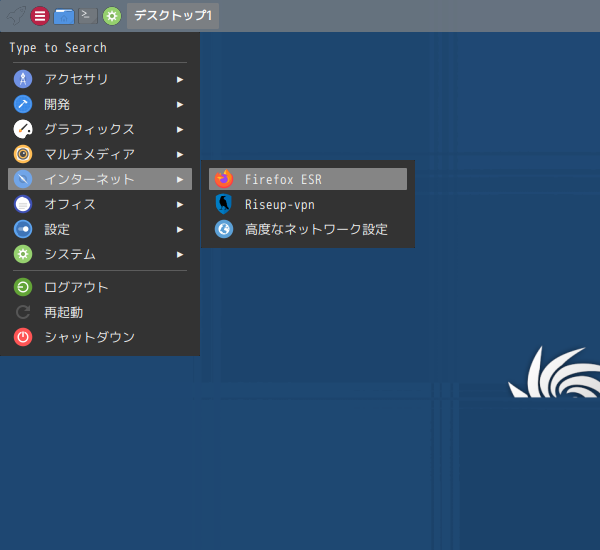Image resolution: width=600 pixels, height=550 pixels.
Task: Open the アクセサリ menu category
Action: [x=100, y=79]
